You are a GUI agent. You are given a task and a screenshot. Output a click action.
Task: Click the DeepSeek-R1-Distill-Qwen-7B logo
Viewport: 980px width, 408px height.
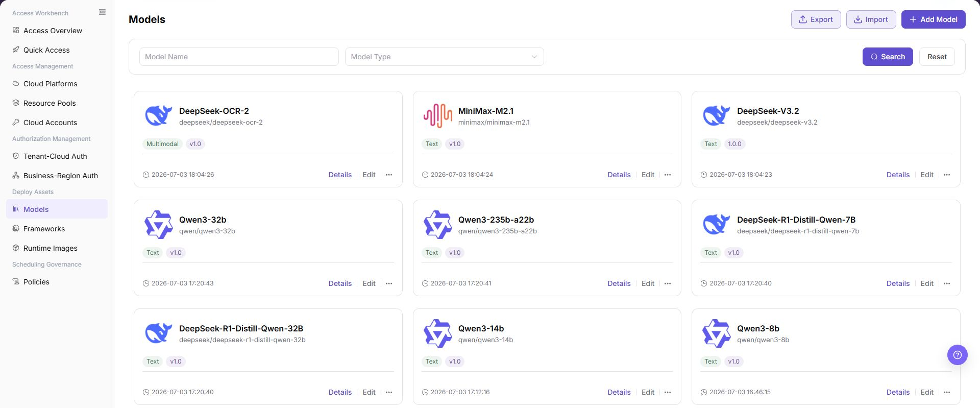tap(717, 224)
